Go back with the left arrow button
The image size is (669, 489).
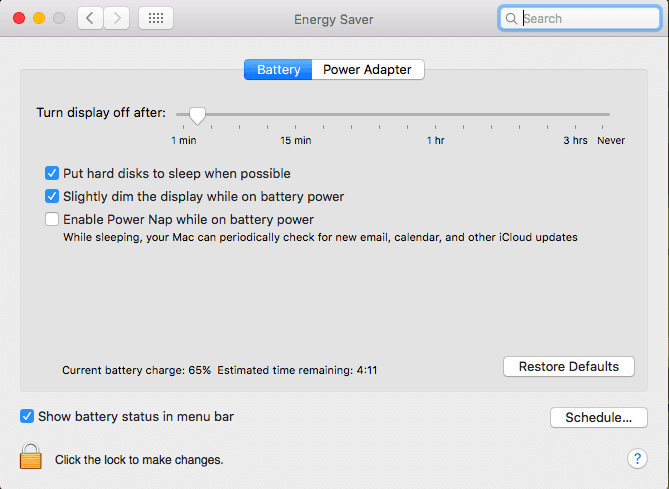(90, 18)
